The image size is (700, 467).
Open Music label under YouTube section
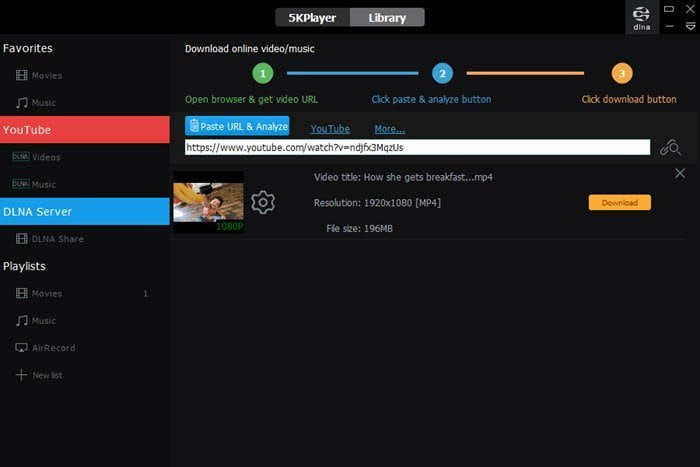[44, 184]
